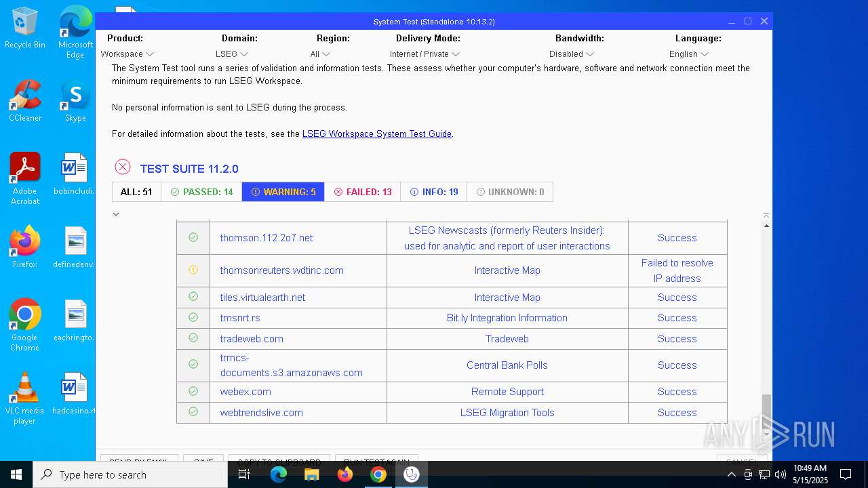Open the Language dropdown showing English
Screen dimensions: 868x488
689,54
